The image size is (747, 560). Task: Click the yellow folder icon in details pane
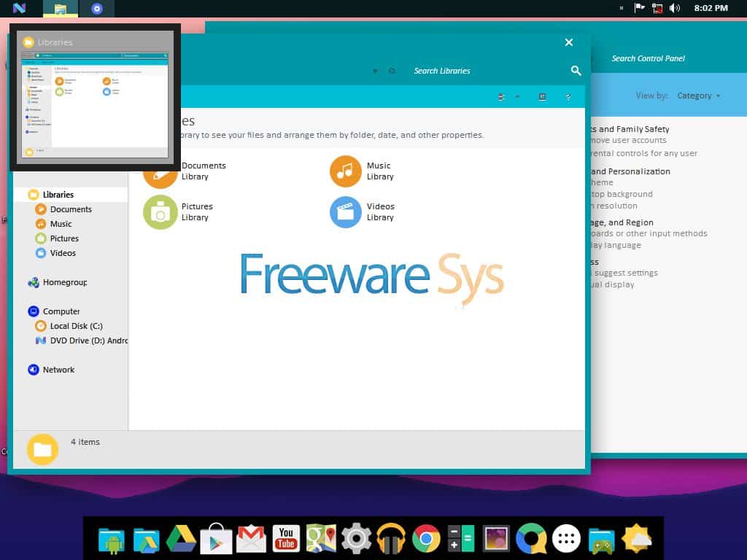[x=42, y=449]
